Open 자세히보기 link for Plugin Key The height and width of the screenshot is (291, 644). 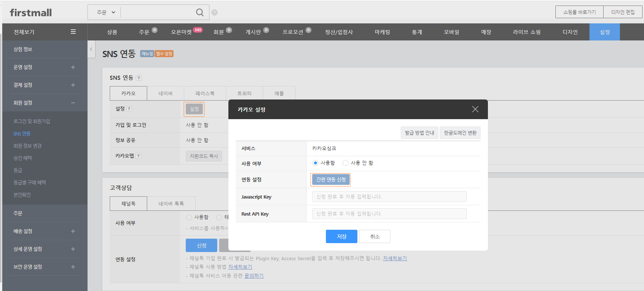pos(395,258)
